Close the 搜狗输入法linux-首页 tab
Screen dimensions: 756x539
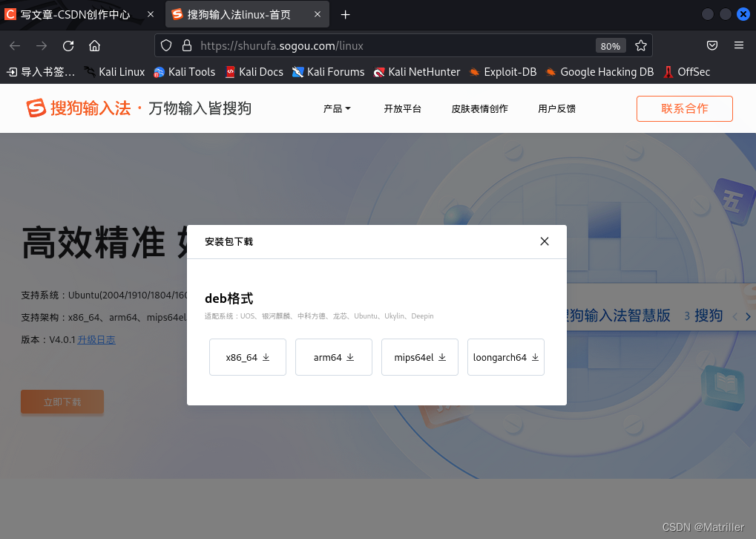318,14
